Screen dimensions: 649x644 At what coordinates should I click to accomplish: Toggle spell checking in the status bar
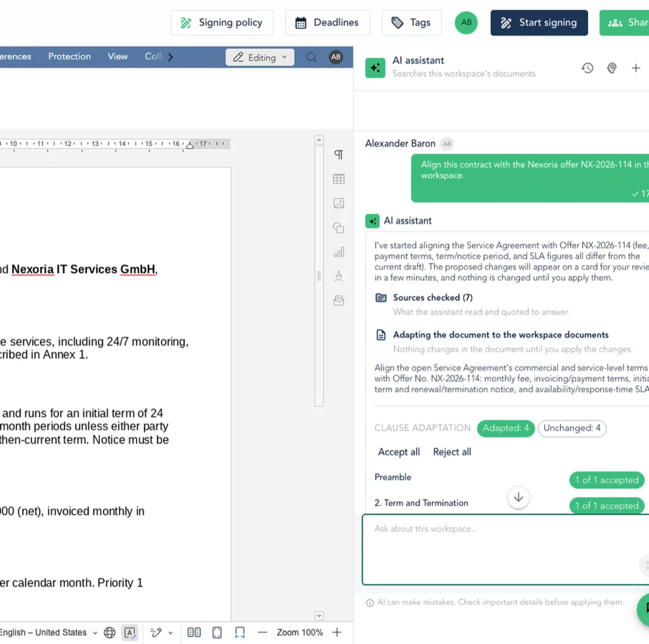click(130, 632)
